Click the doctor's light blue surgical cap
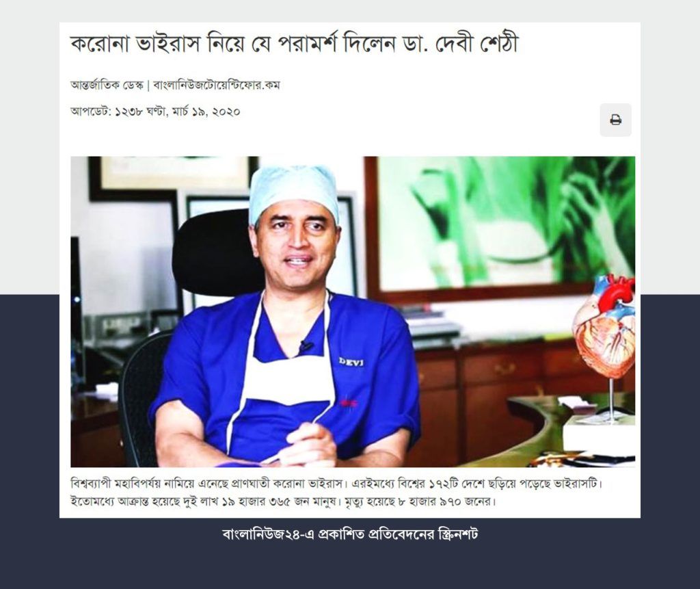Screen dimensions: 700x589 [294, 192]
